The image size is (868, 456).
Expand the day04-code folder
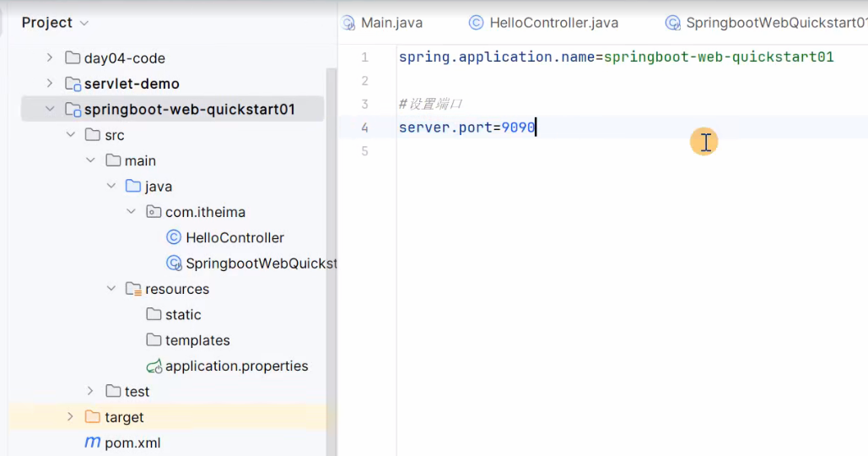pyautogui.click(x=50, y=57)
